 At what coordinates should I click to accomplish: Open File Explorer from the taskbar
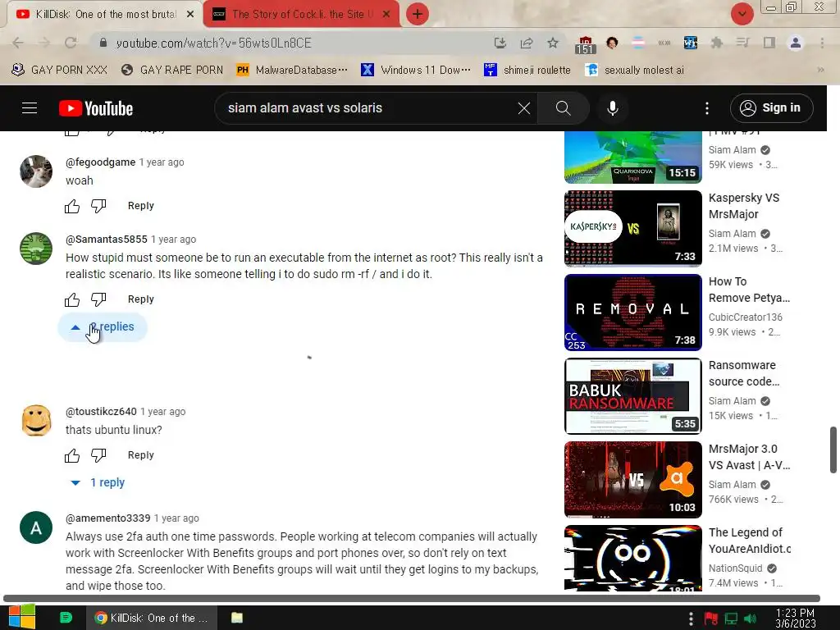(x=237, y=618)
